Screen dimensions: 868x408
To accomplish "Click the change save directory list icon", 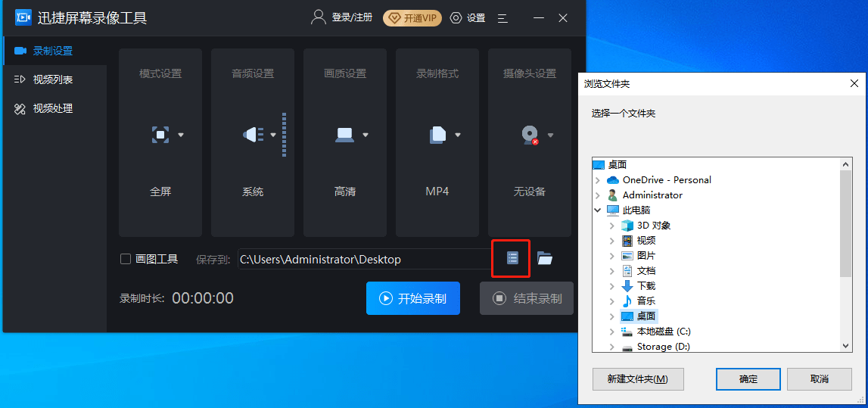I will (x=512, y=257).
